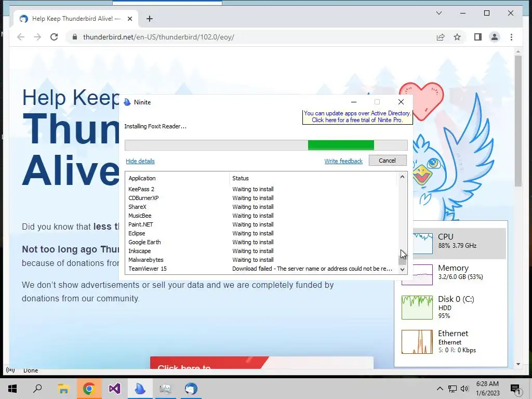Select Inkscape row
The width and height of the screenshot is (532, 399).
[x=261, y=251]
